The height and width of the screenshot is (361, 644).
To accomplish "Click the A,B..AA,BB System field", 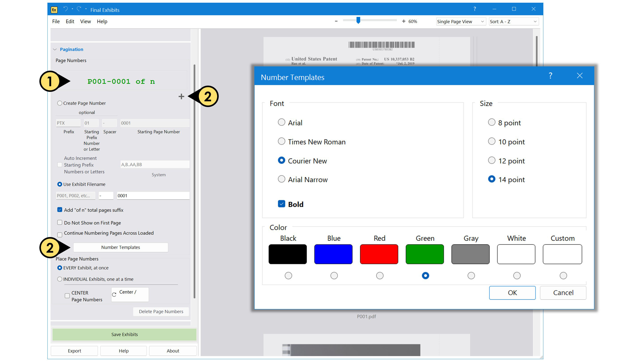I will [x=155, y=165].
